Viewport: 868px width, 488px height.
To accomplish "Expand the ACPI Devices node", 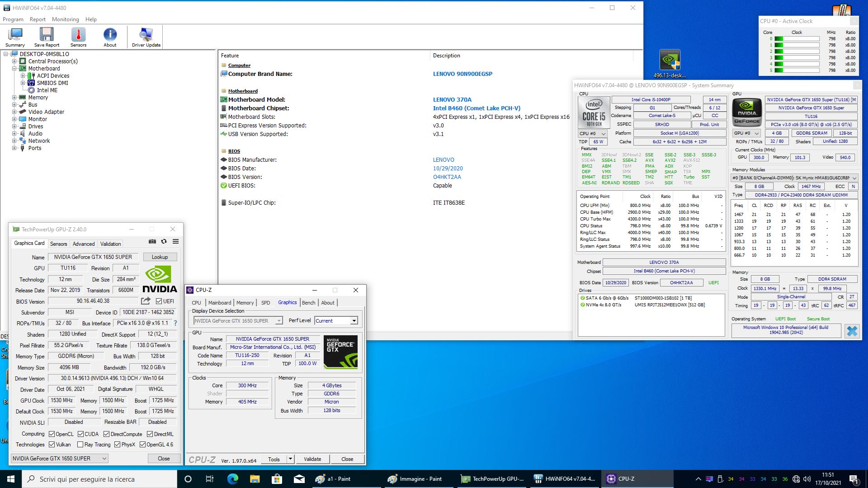I will tap(23, 76).
